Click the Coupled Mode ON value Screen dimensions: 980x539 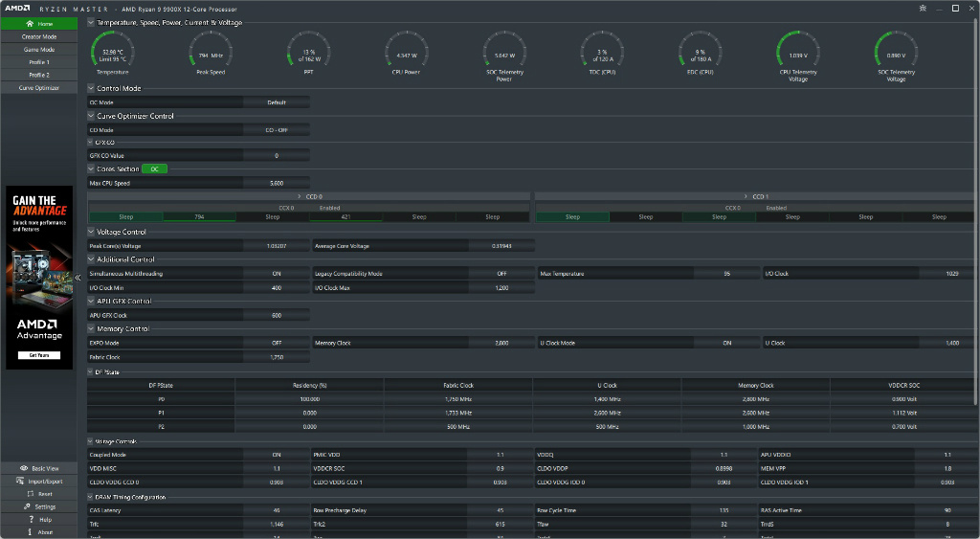point(277,455)
